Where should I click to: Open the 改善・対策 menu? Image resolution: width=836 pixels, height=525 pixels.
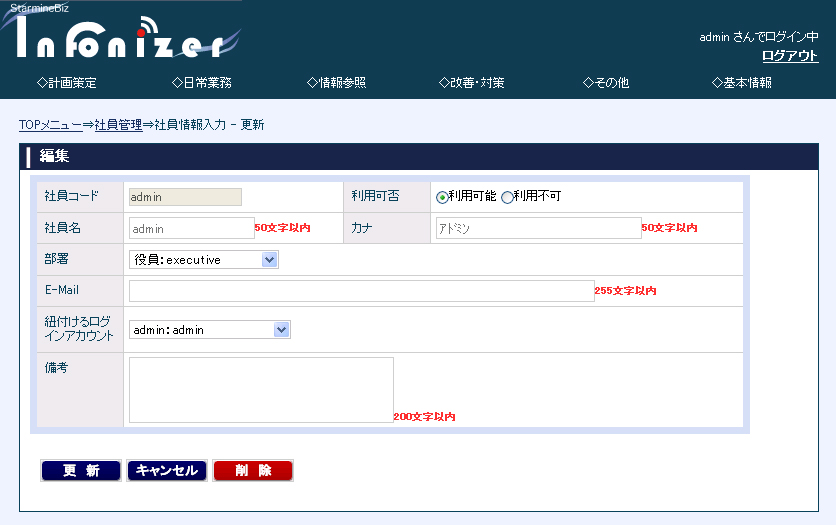tap(471, 83)
